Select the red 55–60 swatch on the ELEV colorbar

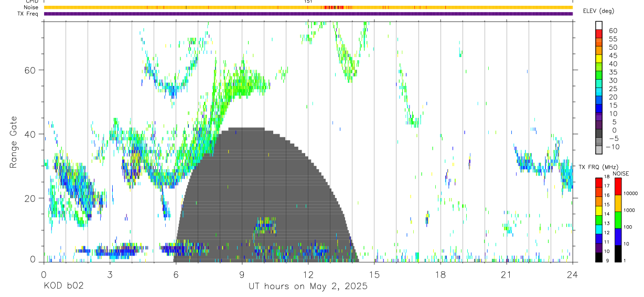tap(598, 34)
